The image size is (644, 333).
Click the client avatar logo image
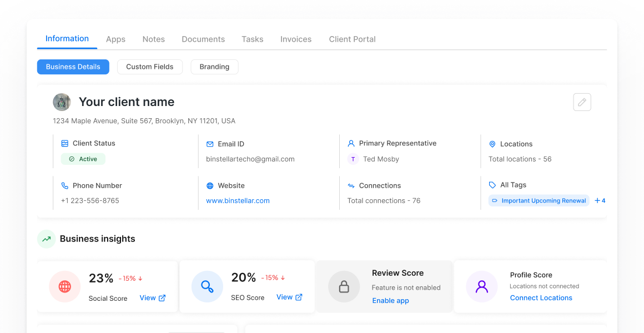(62, 102)
